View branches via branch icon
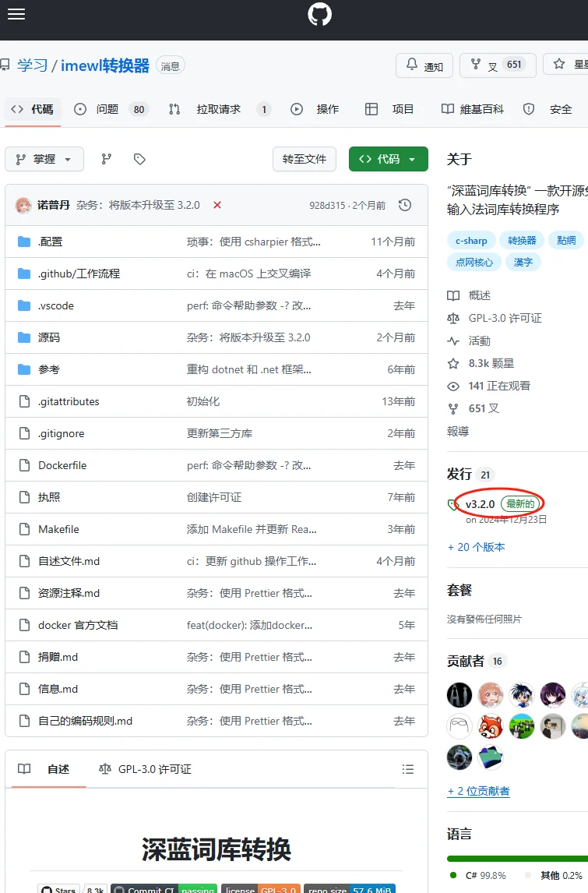This screenshot has height=893, width=588. pyautogui.click(x=107, y=159)
